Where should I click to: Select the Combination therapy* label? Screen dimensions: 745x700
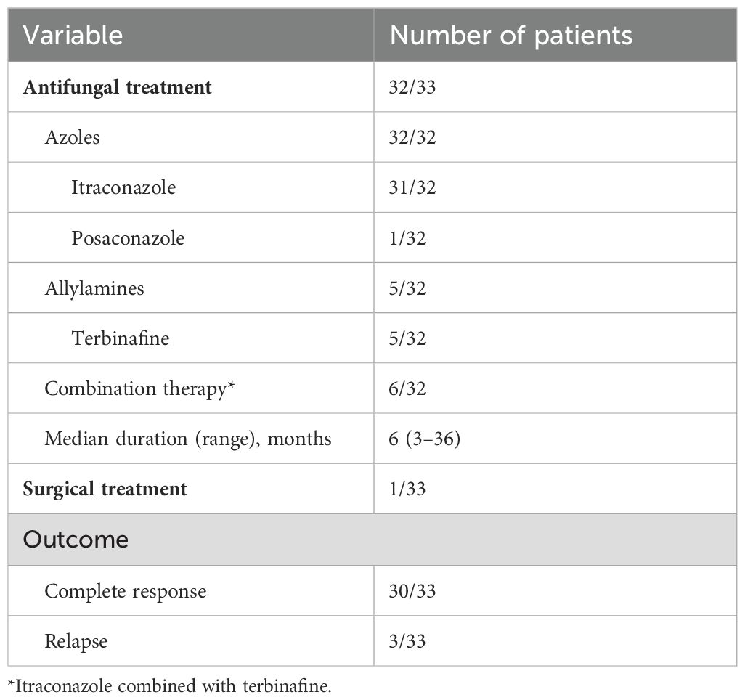click(x=139, y=388)
